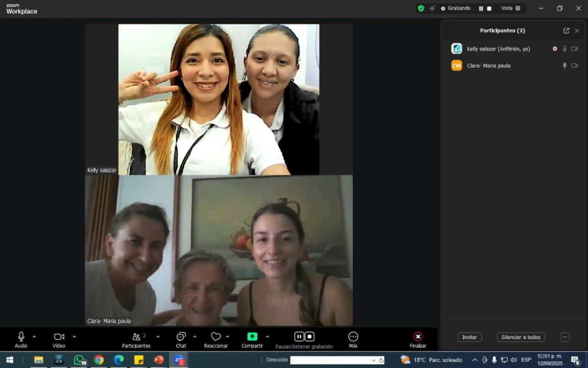Image resolution: width=588 pixels, height=368 pixels.
Task: Stop recording from the top bar
Action: 489,8
